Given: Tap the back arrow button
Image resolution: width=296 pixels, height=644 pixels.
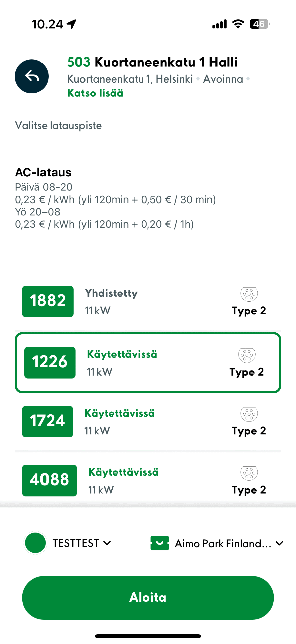Looking at the screenshot, I should [x=31, y=76].
